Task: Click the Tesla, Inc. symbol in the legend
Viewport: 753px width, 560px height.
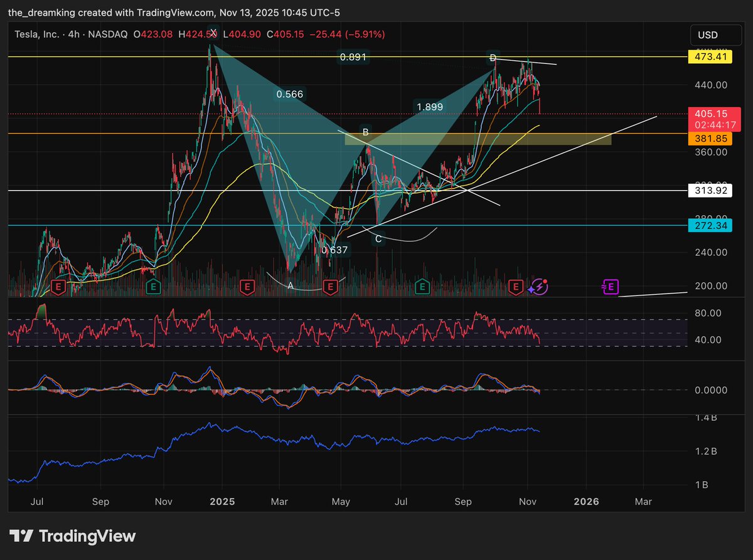Action: point(36,34)
